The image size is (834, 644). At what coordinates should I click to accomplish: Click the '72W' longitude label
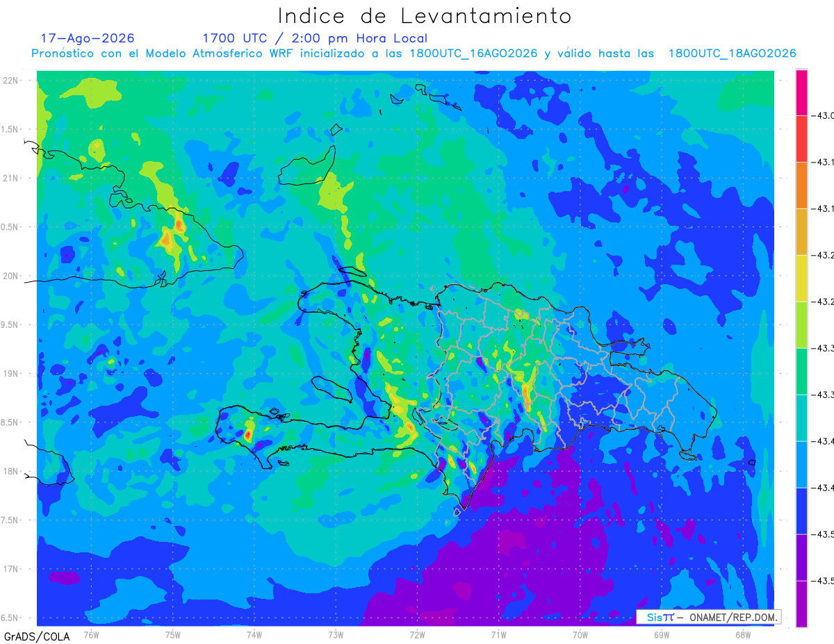pos(417,634)
